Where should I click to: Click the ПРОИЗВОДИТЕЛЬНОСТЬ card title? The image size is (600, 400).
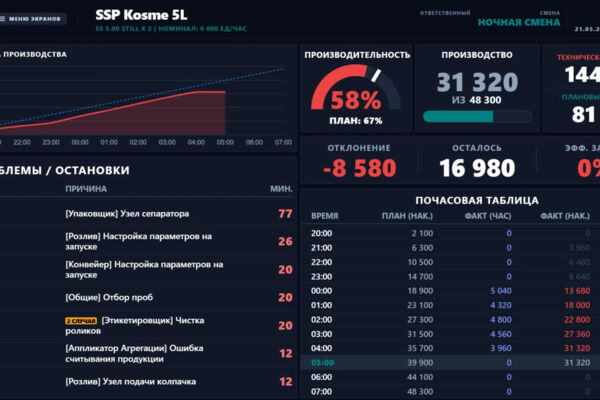tap(357, 55)
